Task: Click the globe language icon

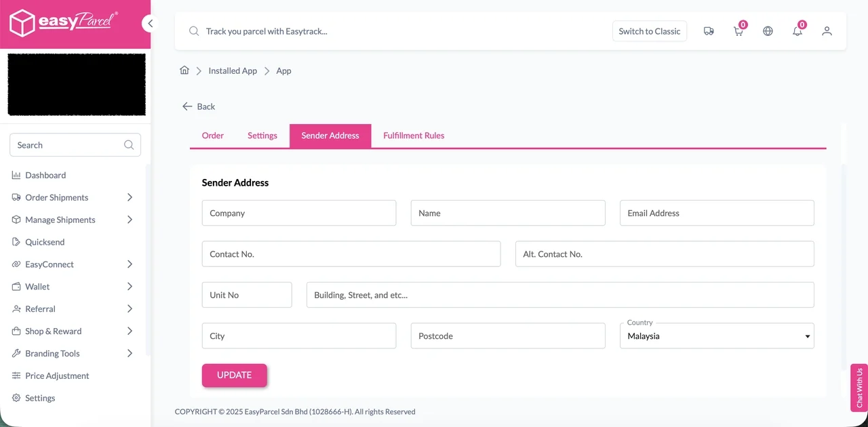Action: pyautogui.click(x=768, y=31)
